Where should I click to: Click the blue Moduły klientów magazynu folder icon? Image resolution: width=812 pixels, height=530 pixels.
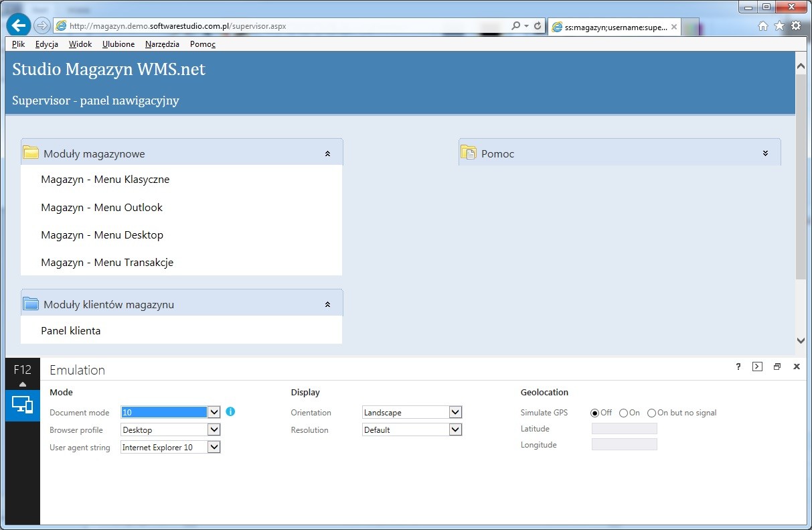31,304
